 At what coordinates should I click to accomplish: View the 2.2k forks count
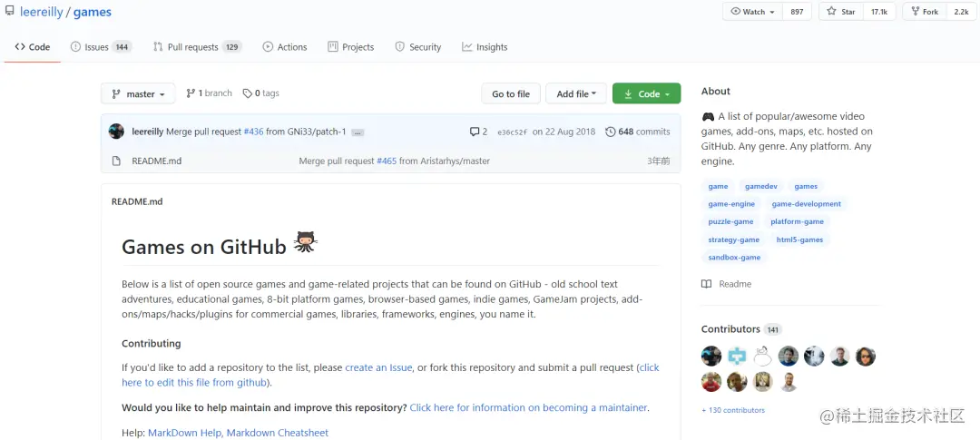[961, 11]
